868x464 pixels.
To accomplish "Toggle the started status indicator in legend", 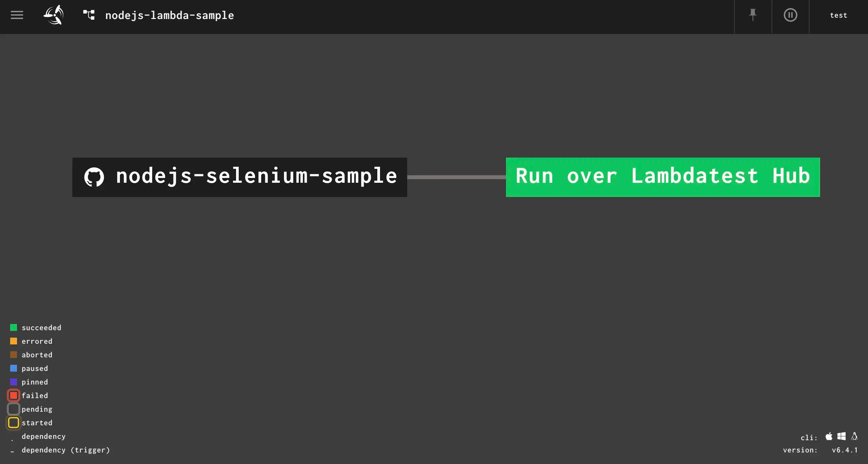I will click(14, 423).
